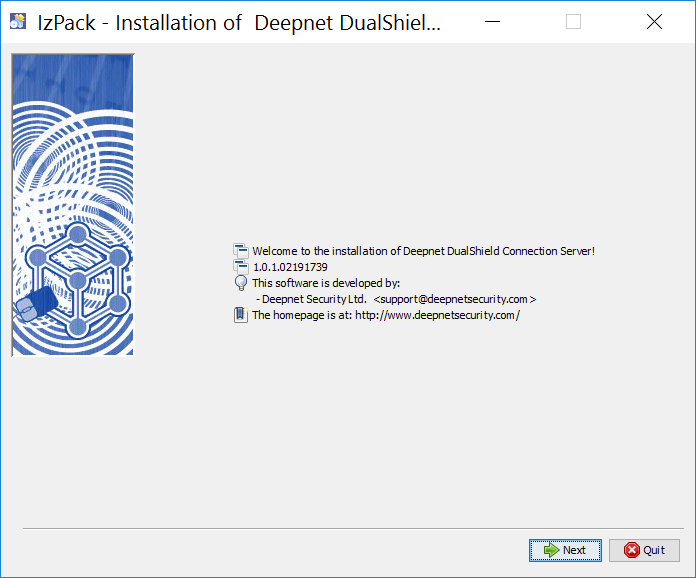Viewport: 696px width, 578px height.
Task: Click the blue IzPack side banner image
Action: [x=72, y=204]
